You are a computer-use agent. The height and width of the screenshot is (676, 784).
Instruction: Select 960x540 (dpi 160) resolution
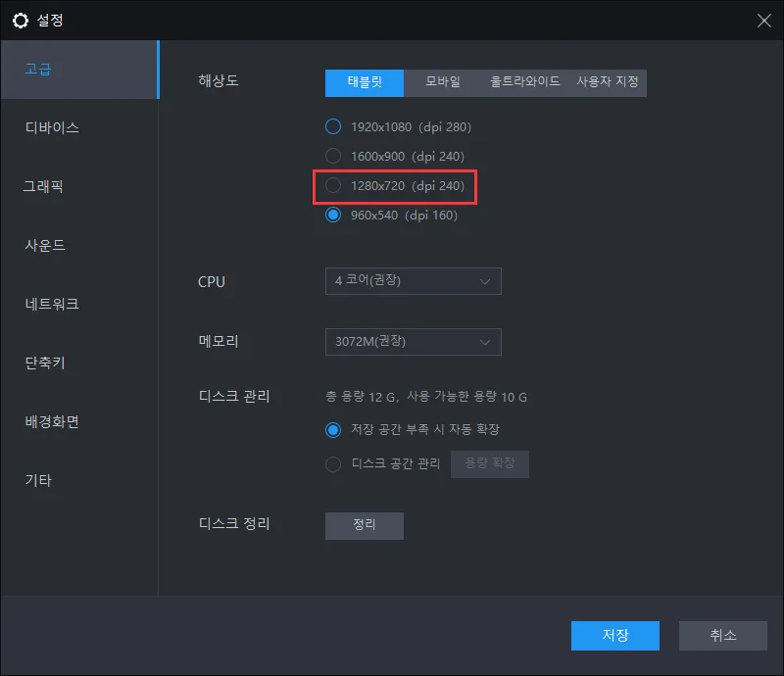pyautogui.click(x=391, y=216)
